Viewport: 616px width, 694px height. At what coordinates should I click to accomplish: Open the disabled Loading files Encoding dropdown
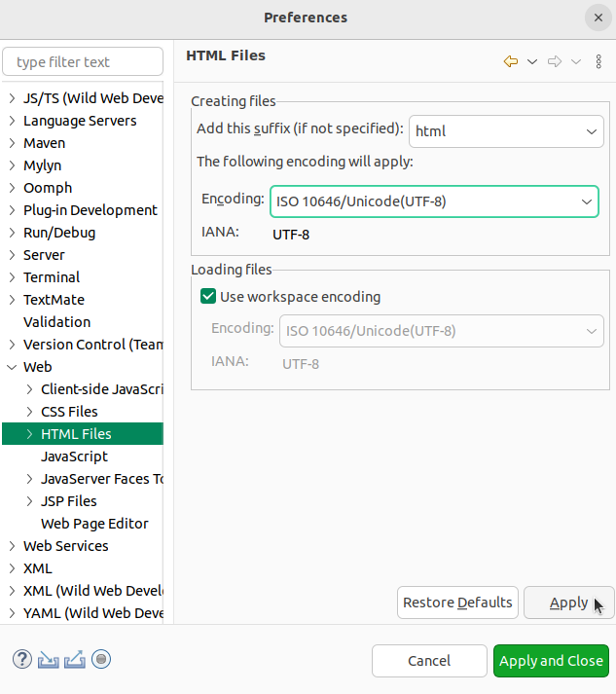tap(441, 331)
